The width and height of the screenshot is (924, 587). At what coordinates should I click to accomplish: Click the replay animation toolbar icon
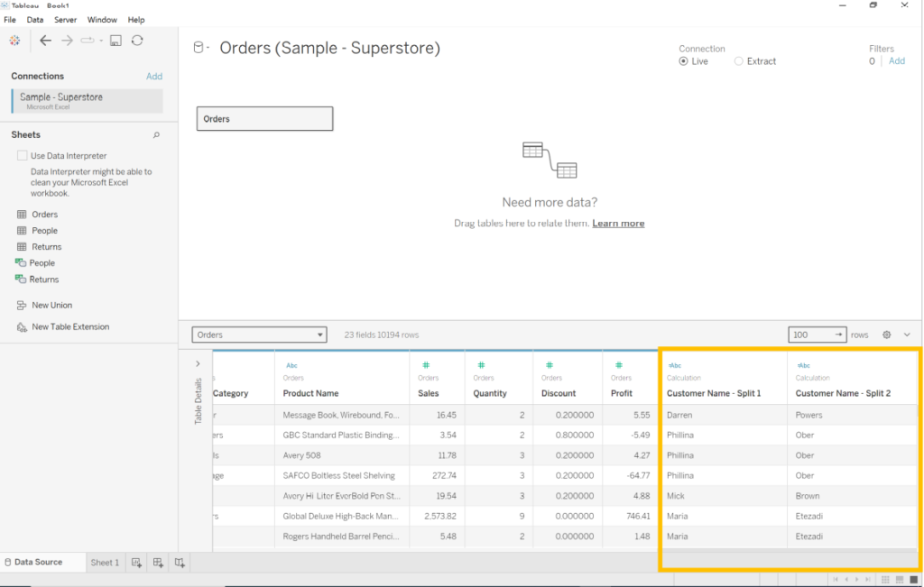[x=88, y=41]
